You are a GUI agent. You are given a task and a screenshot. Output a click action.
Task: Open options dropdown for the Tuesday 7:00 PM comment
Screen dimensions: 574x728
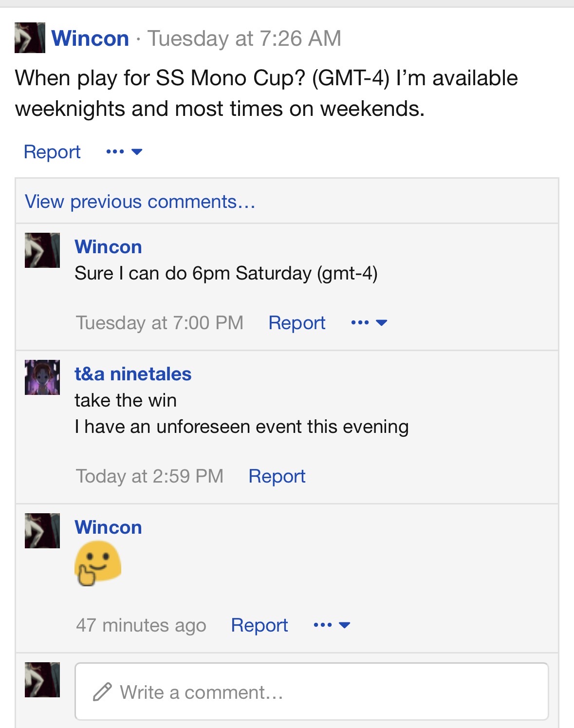369,323
